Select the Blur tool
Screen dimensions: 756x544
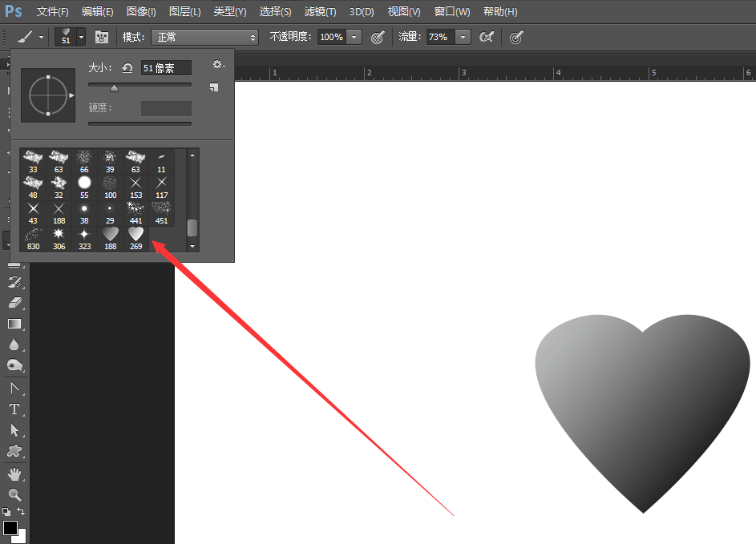point(14,345)
